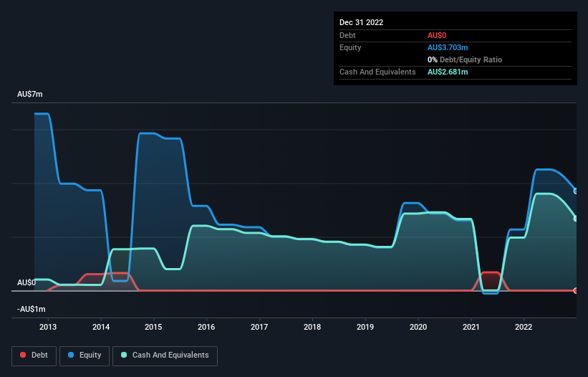
Task: Toggle the Debt legend button
Action: pyautogui.click(x=34, y=355)
